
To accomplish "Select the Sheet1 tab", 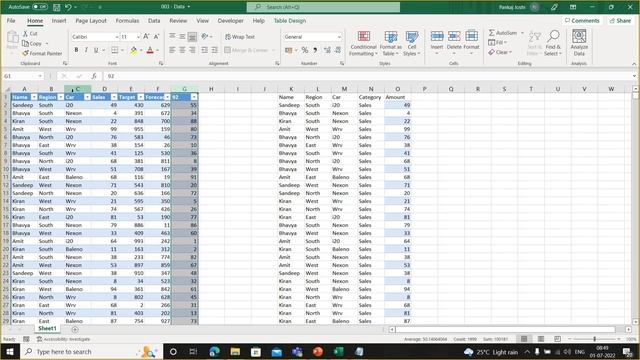I will [47, 329].
